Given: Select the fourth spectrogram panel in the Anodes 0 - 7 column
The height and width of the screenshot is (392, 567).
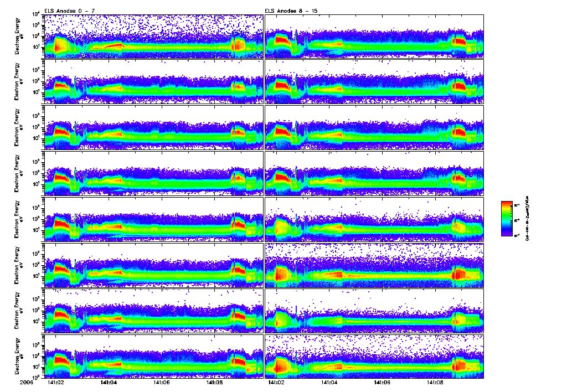Looking at the screenshot, I should (154, 174).
